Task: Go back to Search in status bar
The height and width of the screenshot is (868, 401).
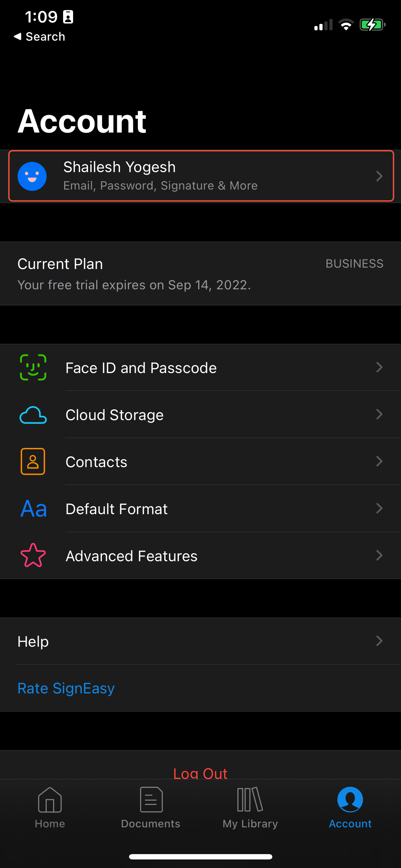Action: 40,36
